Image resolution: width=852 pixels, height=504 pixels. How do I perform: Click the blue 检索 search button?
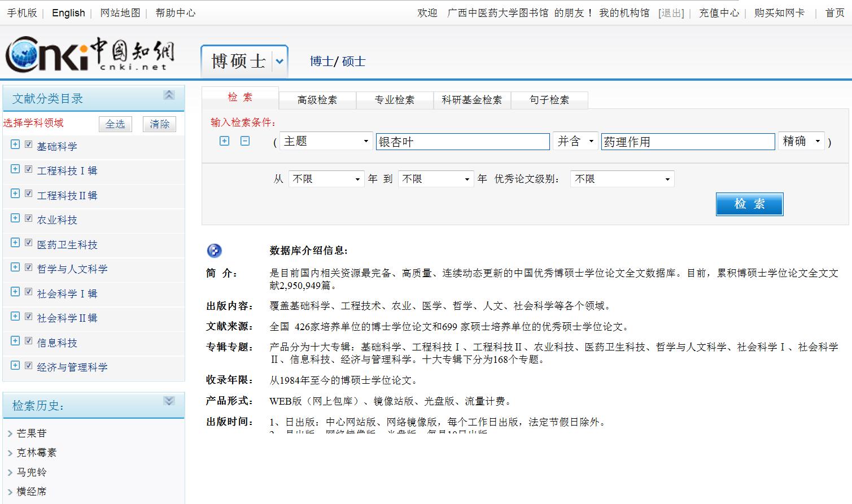[x=749, y=204]
